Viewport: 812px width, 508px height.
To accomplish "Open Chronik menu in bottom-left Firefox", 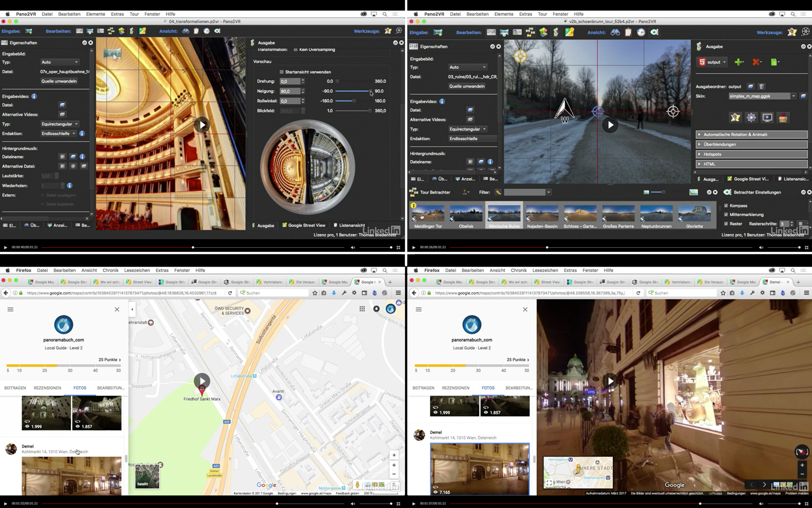I will [x=111, y=270].
